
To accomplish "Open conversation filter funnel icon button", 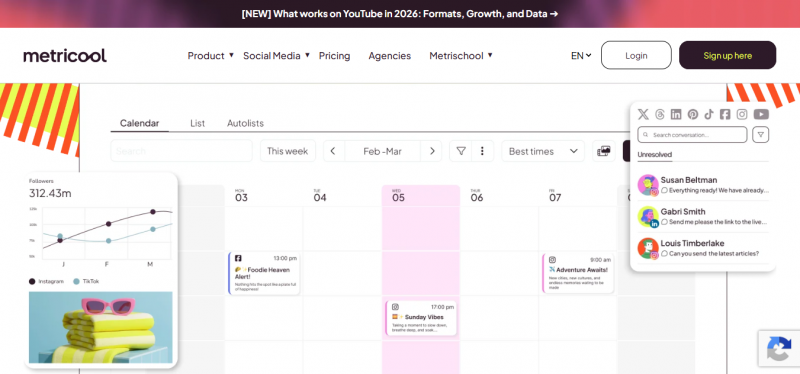I will pyautogui.click(x=761, y=135).
